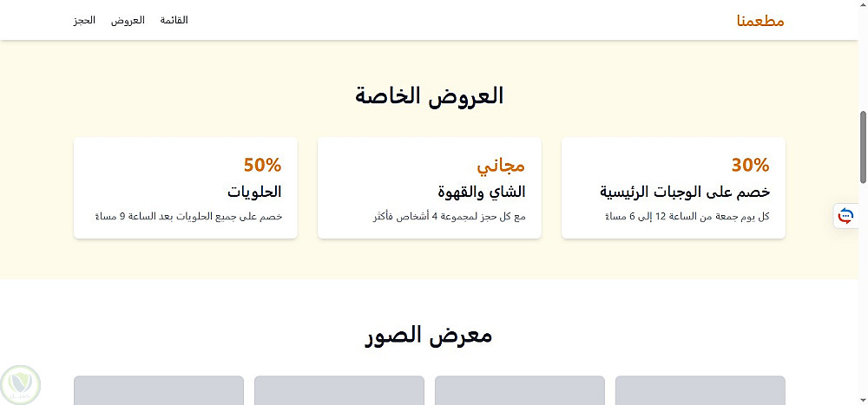Viewport: 868px width, 405px height.
Task: Click the orange مجاني offer label
Action: [x=501, y=165]
